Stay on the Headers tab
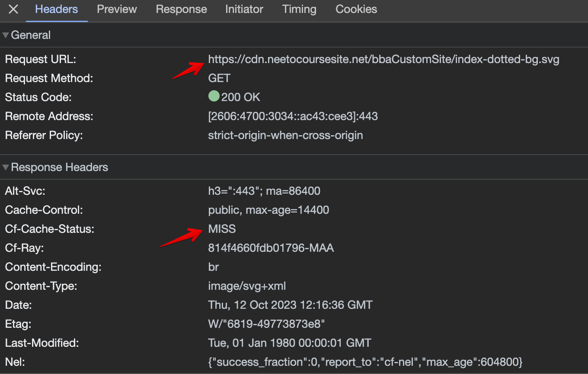The height and width of the screenshot is (374, 588). (x=56, y=10)
